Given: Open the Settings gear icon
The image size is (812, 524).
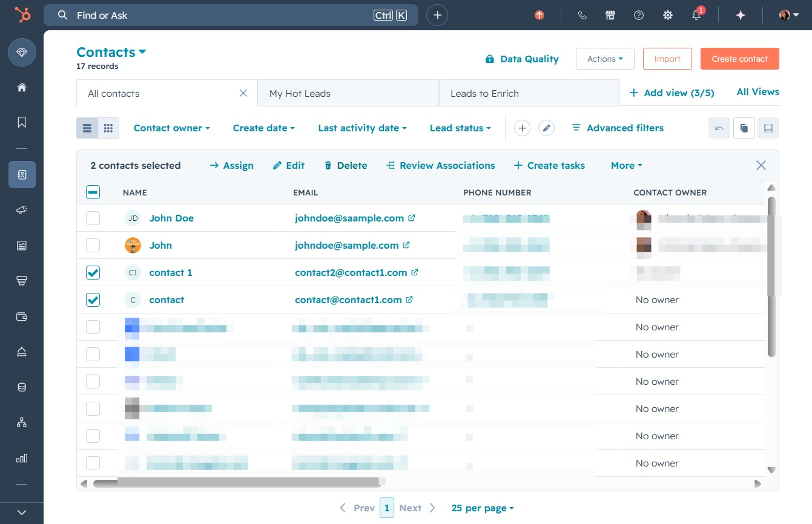Looking at the screenshot, I should pos(668,15).
